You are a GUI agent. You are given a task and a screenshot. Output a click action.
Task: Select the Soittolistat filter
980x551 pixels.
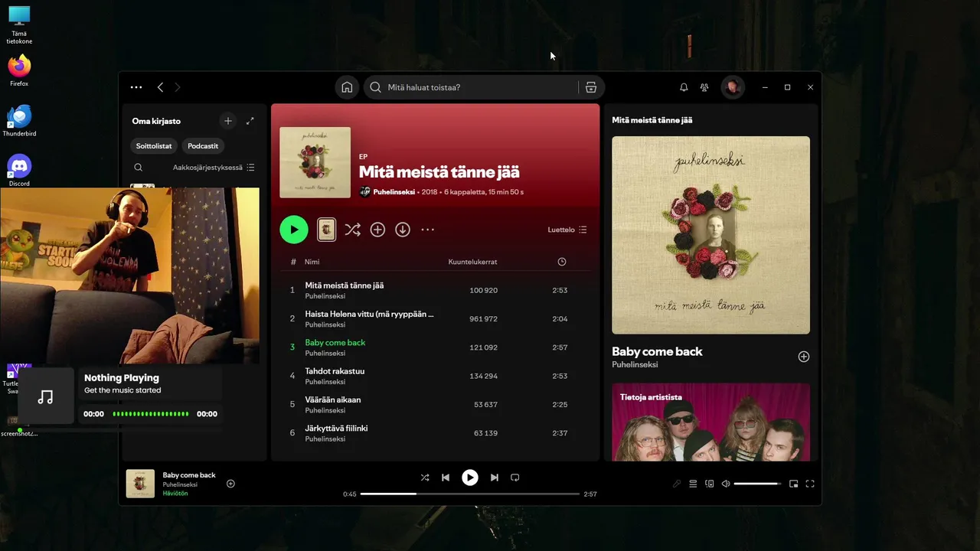pos(155,145)
